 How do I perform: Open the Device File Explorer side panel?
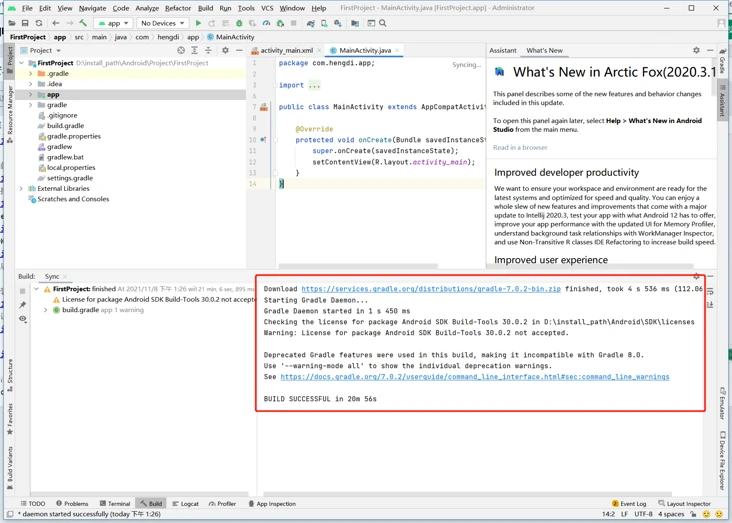click(722, 461)
